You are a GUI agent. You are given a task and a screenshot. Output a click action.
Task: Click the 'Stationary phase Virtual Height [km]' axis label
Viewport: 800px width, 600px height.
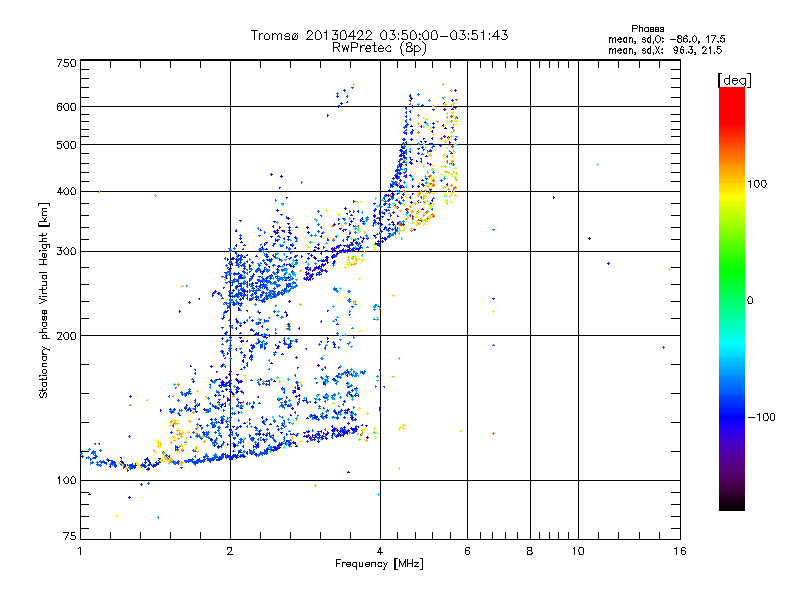click(x=44, y=300)
